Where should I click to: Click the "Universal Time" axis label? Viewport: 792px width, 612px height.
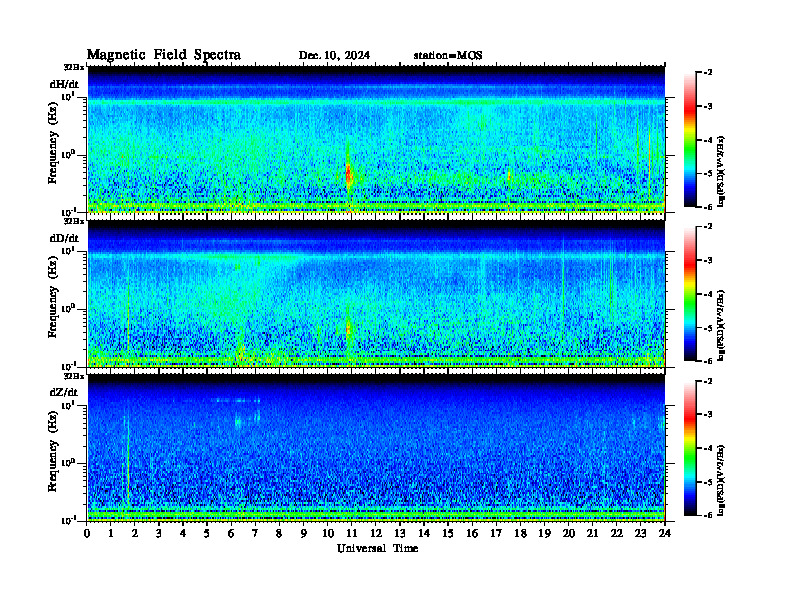coord(377,548)
